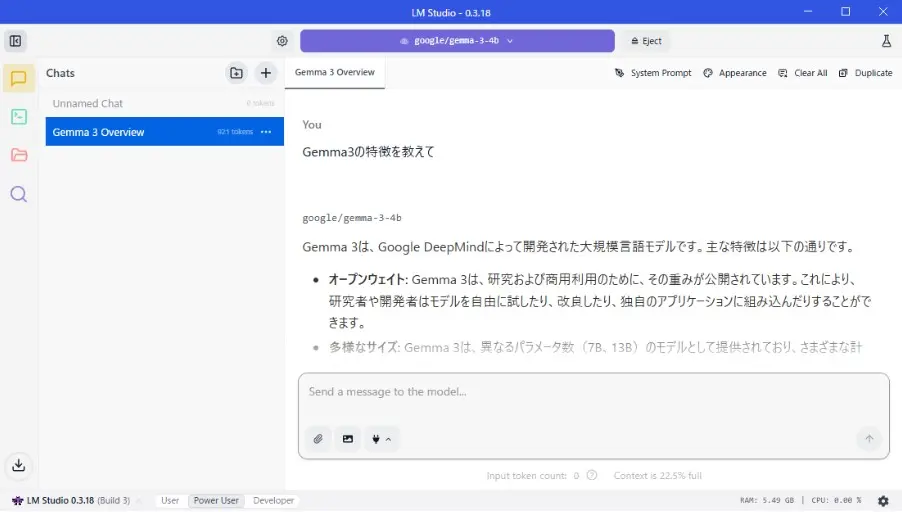Select the Unnamed Chat entry
Viewport: 902px width, 512px height.
pyautogui.click(x=165, y=104)
